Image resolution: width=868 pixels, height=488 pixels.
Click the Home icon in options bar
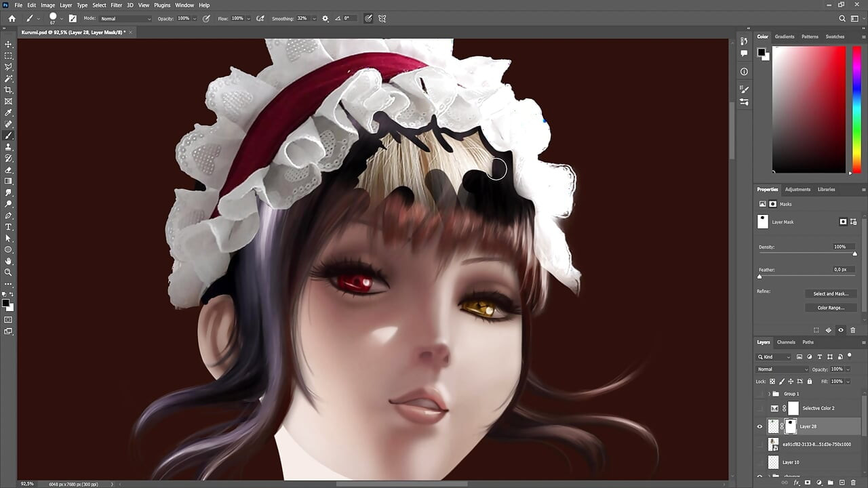12,18
